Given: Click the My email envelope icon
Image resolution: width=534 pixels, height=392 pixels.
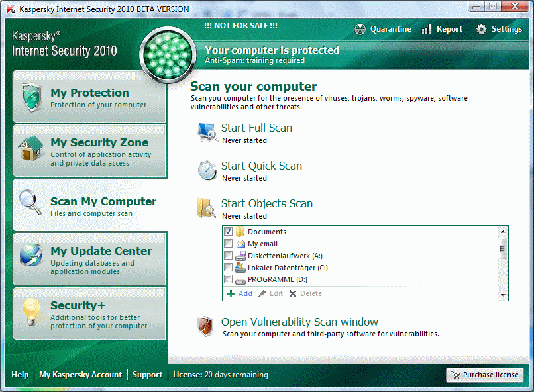Looking at the screenshot, I should point(240,244).
